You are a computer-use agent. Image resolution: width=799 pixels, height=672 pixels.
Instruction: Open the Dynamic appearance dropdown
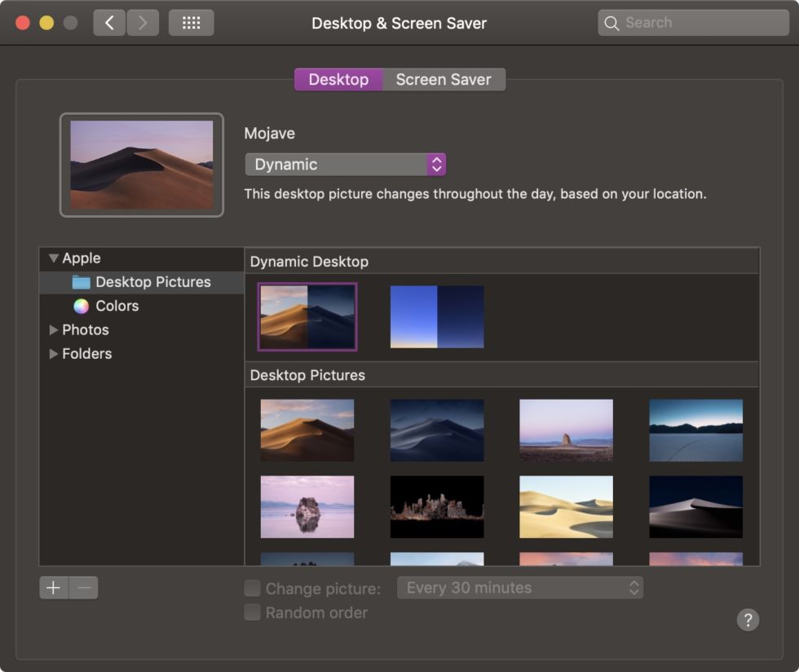[345, 164]
